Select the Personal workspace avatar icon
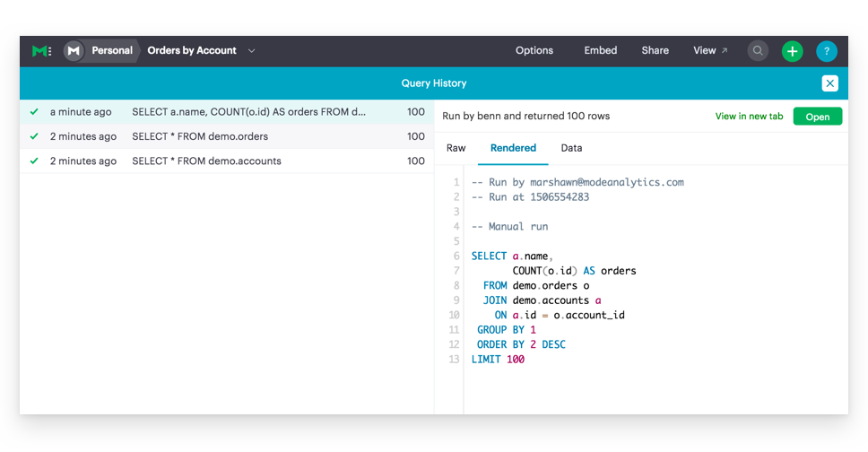868x452 pixels. (x=74, y=51)
